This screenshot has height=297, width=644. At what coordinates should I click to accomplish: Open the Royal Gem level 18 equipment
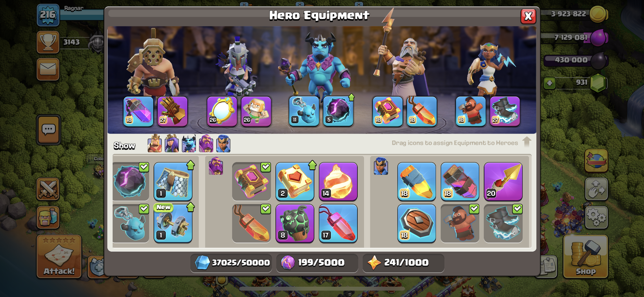point(416,181)
